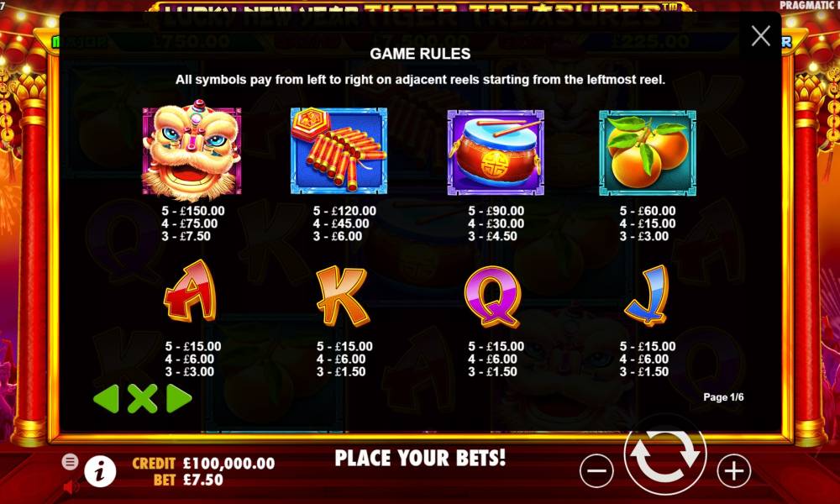Mute sound with the speaker icon
The image size is (840, 504).
70,487
